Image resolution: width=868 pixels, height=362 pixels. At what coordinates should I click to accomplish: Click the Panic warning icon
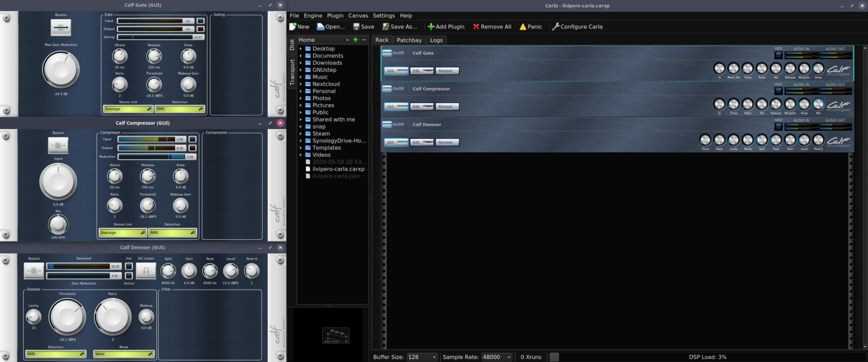(x=522, y=27)
